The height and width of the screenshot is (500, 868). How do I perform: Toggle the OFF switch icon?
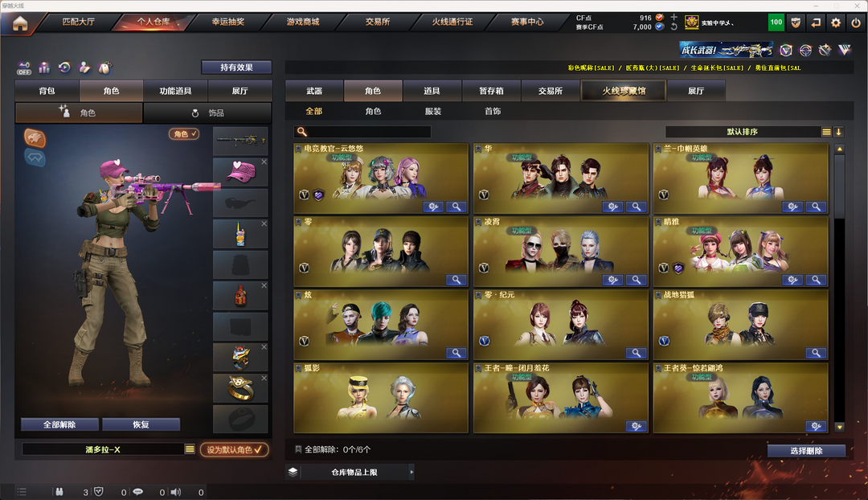pos(24,68)
